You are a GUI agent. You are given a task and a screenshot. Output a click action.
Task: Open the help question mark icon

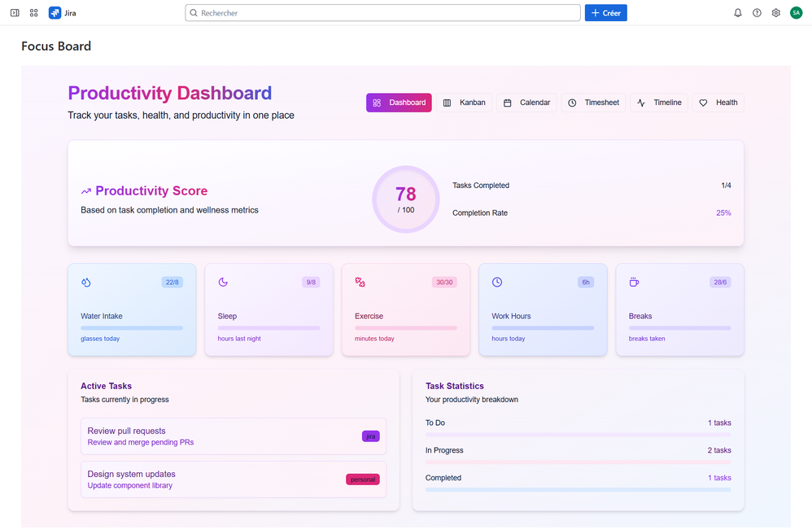coord(756,12)
